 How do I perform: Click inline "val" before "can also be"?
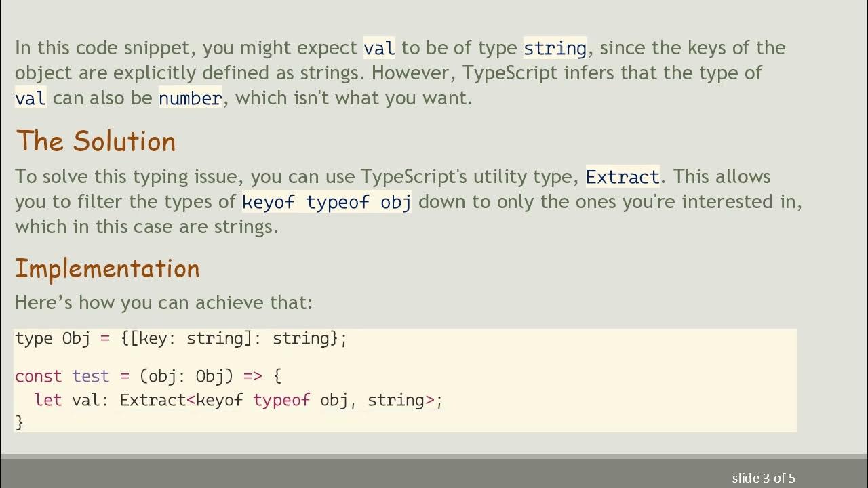point(31,98)
